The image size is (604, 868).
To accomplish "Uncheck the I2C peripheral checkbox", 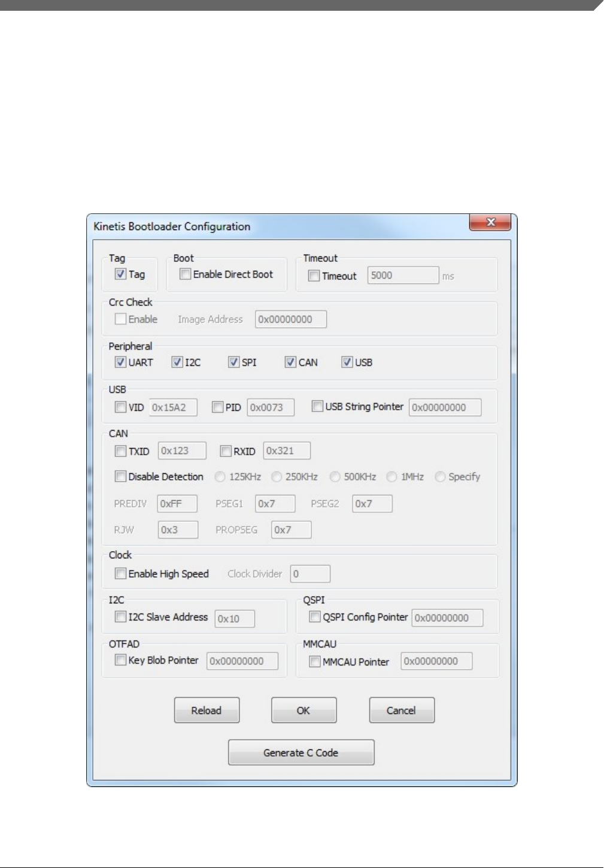I will pos(177,362).
